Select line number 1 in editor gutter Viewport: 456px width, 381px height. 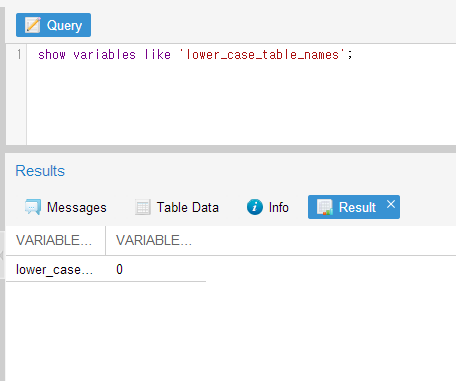click(x=19, y=54)
